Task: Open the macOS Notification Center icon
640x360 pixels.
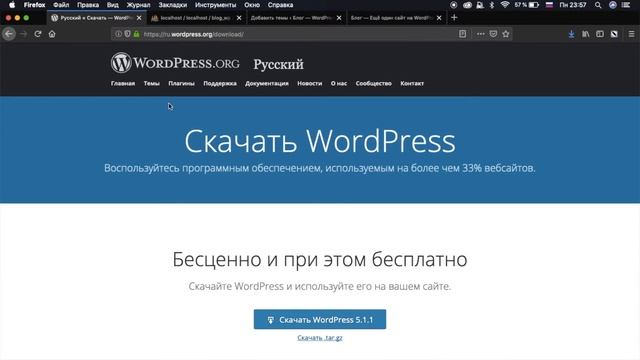Action: (x=626, y=5)
